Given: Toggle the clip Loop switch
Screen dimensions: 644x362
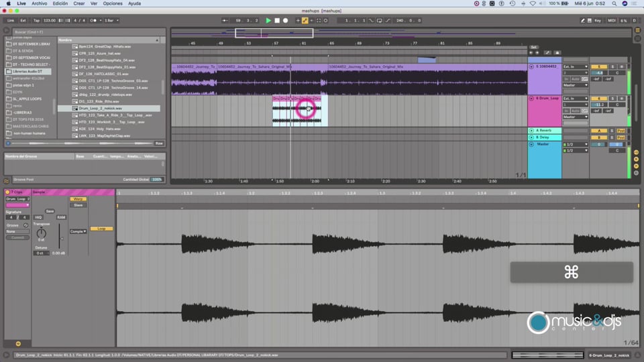Looking at the screenshot, I should click(101, 229).
